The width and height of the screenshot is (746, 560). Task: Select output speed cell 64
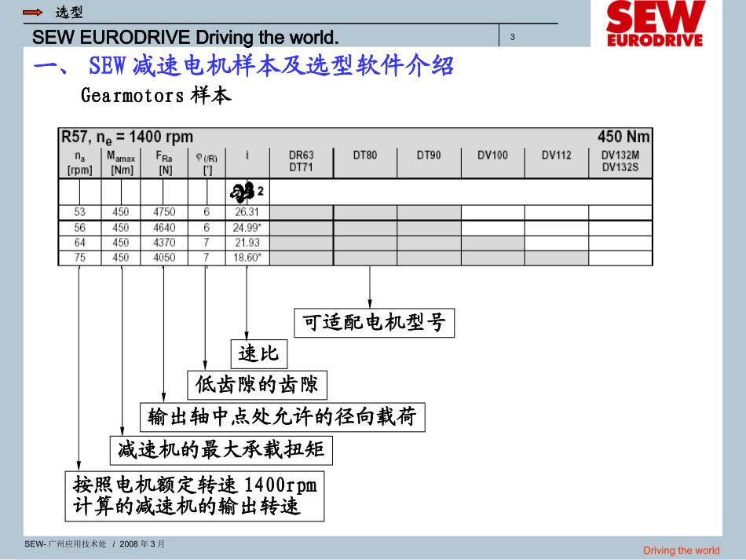click(x=79, y=243)
